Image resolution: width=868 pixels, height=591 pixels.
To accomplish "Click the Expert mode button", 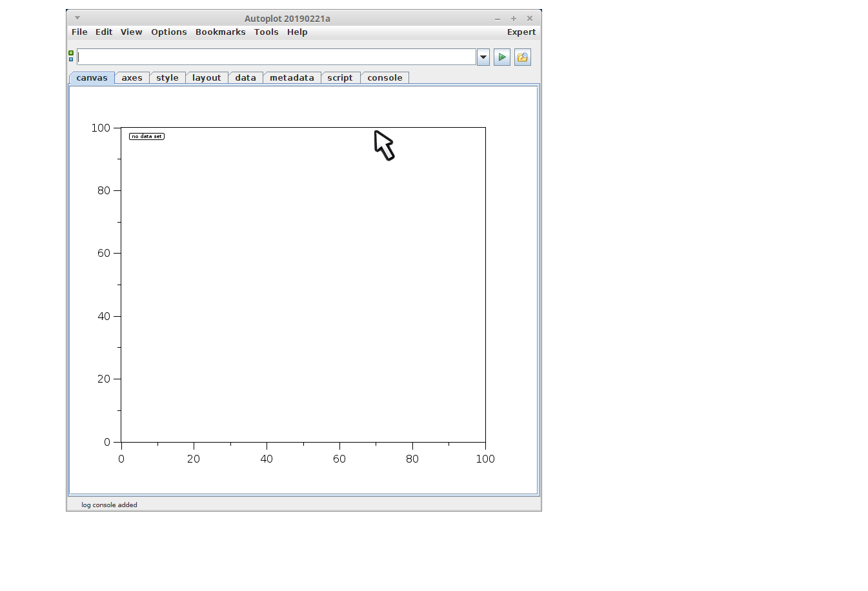I will pyautogui.click(x=521, y=32).
